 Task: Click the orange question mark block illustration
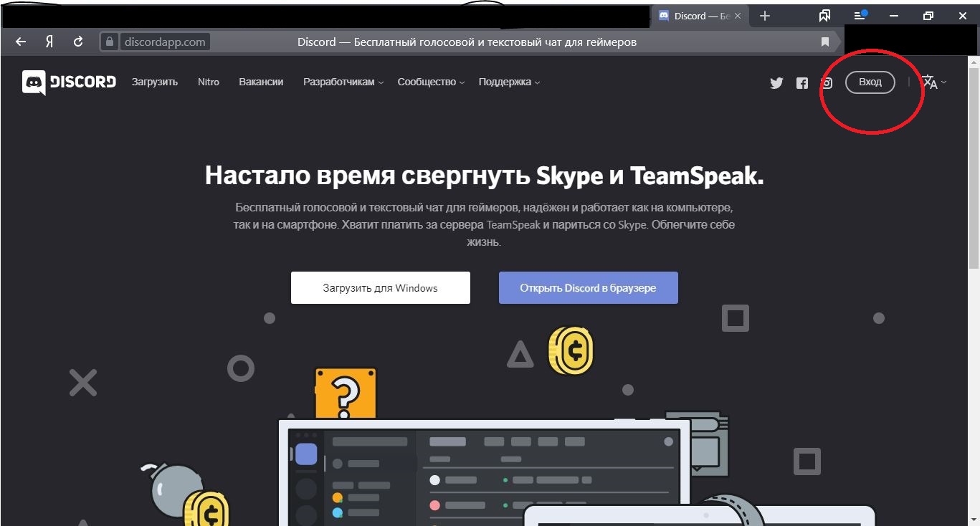pyautogui.click(x=345, y=392)
